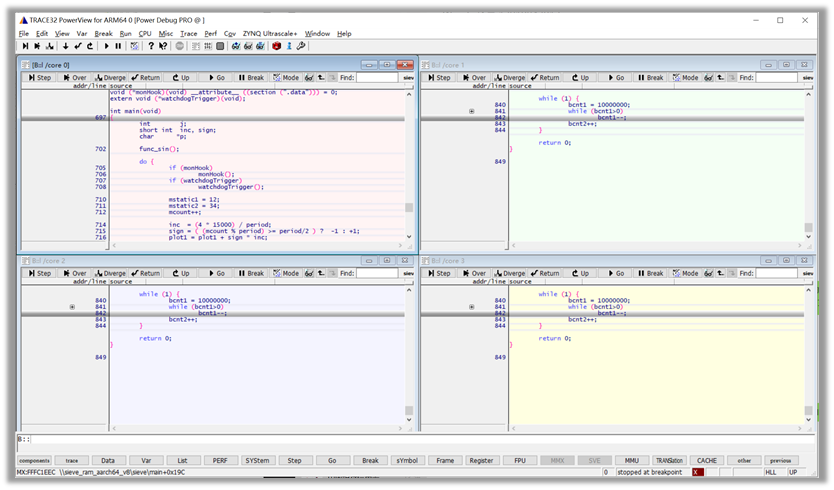Click the breakpoint marker at line 841 in core 3
Viewport: 834px width, 490px height.
pos(472,307)
